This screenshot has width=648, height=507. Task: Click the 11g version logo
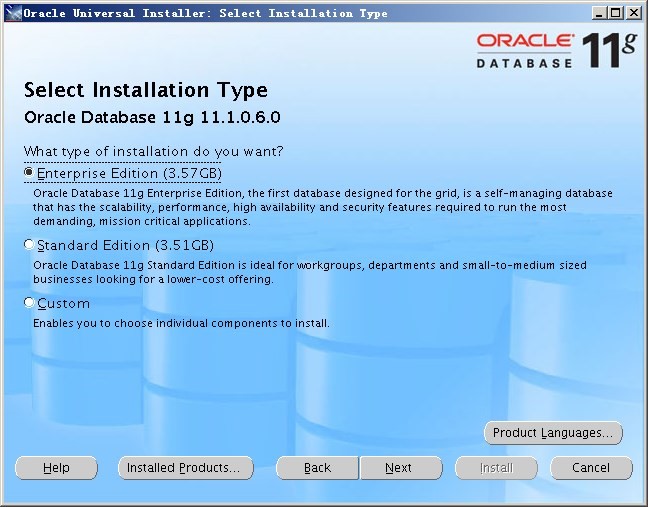pos(610,49)
